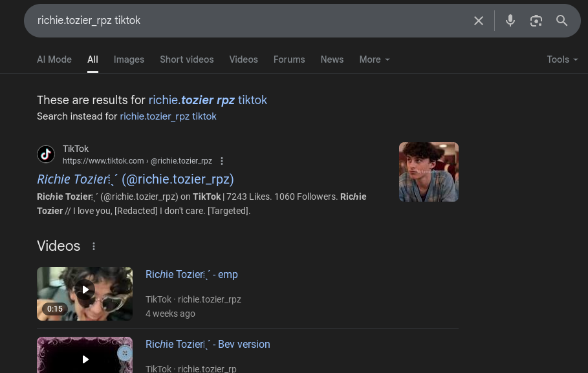Click the tiktok.com result URL breadcrumb
588x373 pixels.
click(137, 161)
